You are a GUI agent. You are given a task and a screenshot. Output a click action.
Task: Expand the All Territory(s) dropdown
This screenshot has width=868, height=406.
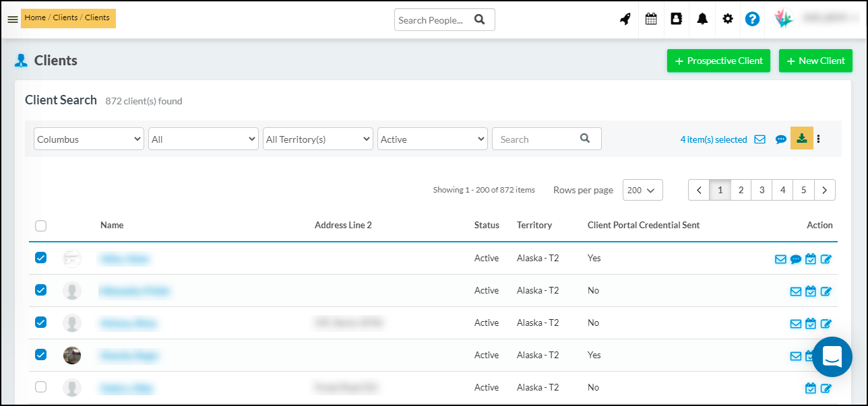click(317, 139)
